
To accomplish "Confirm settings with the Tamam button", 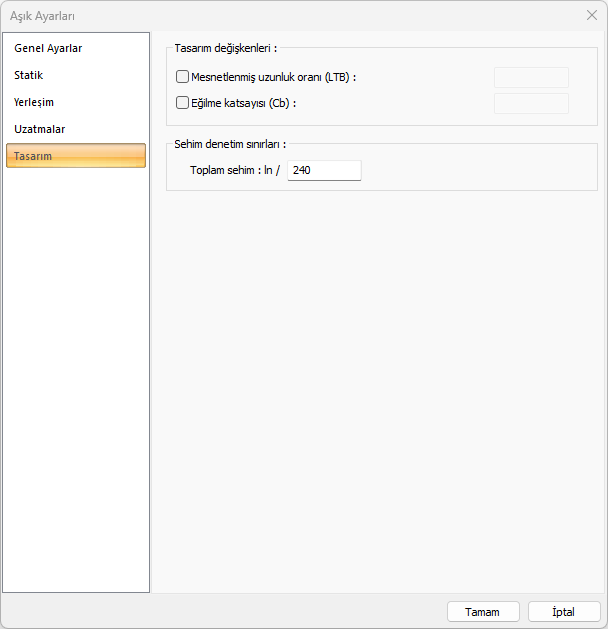I will pos(483,612).
